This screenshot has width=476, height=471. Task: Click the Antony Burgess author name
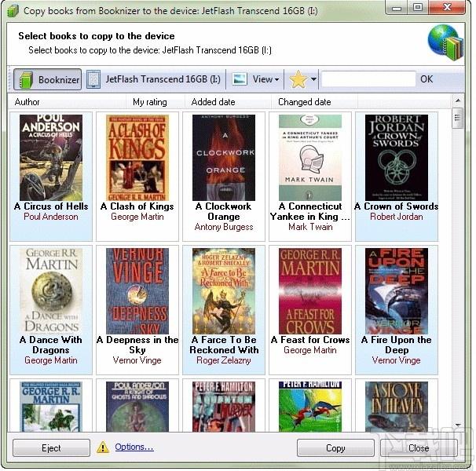pyautogui.click(x=224, y=227)
